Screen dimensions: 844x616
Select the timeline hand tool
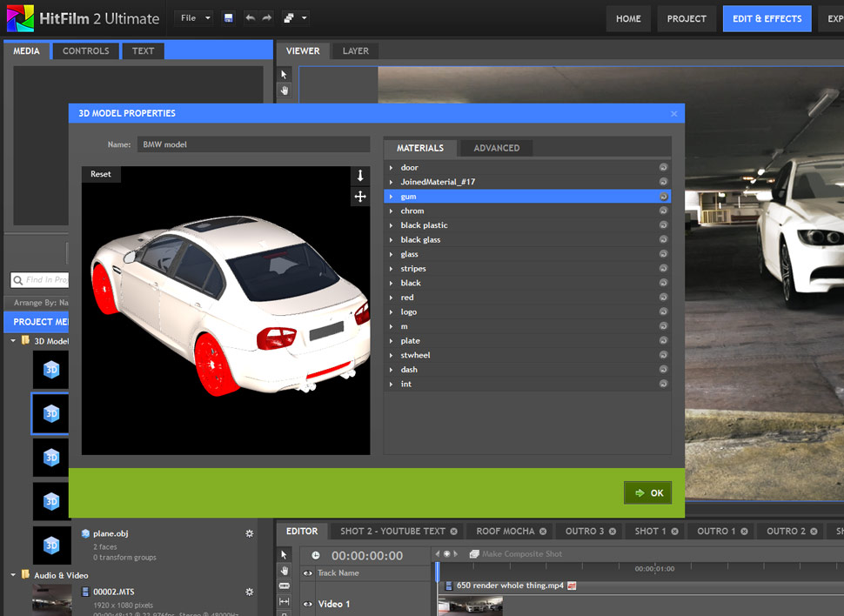(x=285, y=570)
